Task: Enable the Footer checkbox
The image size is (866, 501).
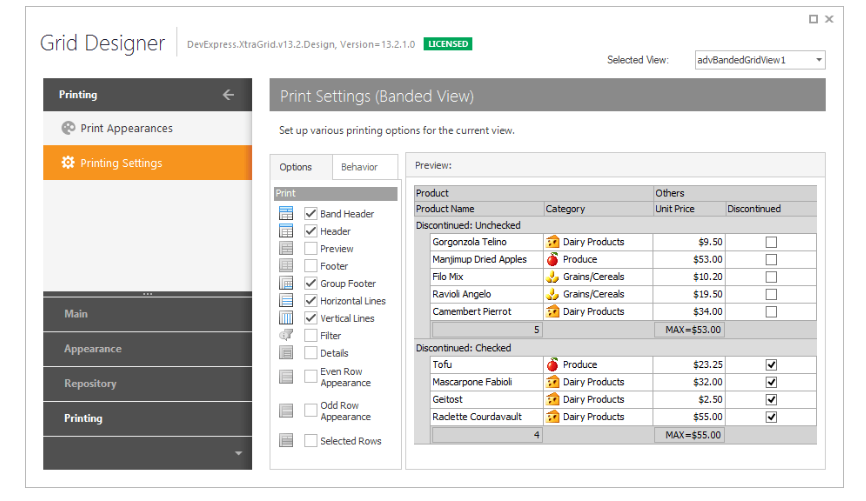Action: coord(311,266)
